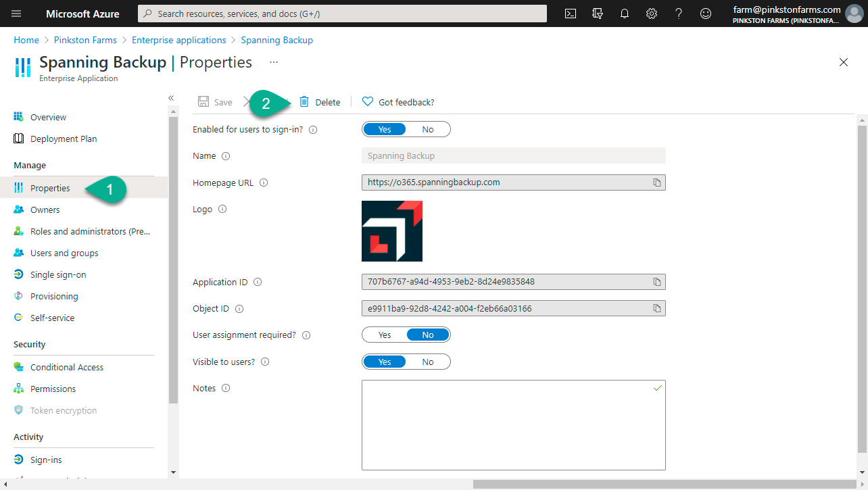868x490 pixels.
Task: Click info icon beside Enabled for users to sign-in
Action: coord(313,130)
